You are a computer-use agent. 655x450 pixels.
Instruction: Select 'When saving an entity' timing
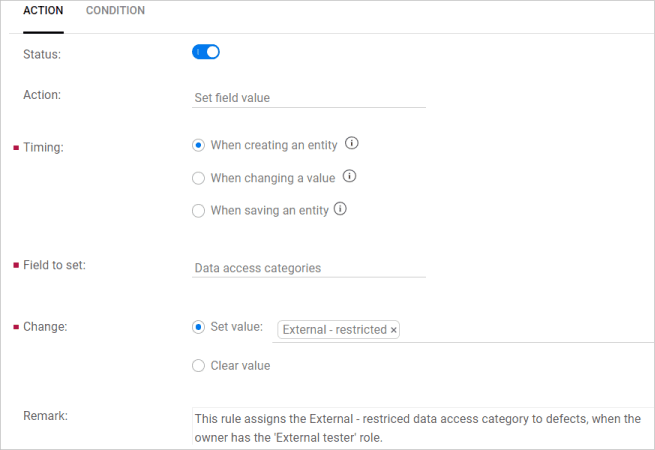coord(199,211)
